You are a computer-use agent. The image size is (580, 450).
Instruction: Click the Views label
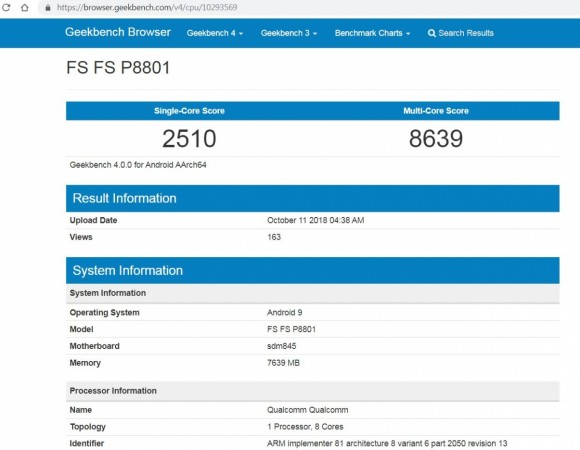click(81, 237)
